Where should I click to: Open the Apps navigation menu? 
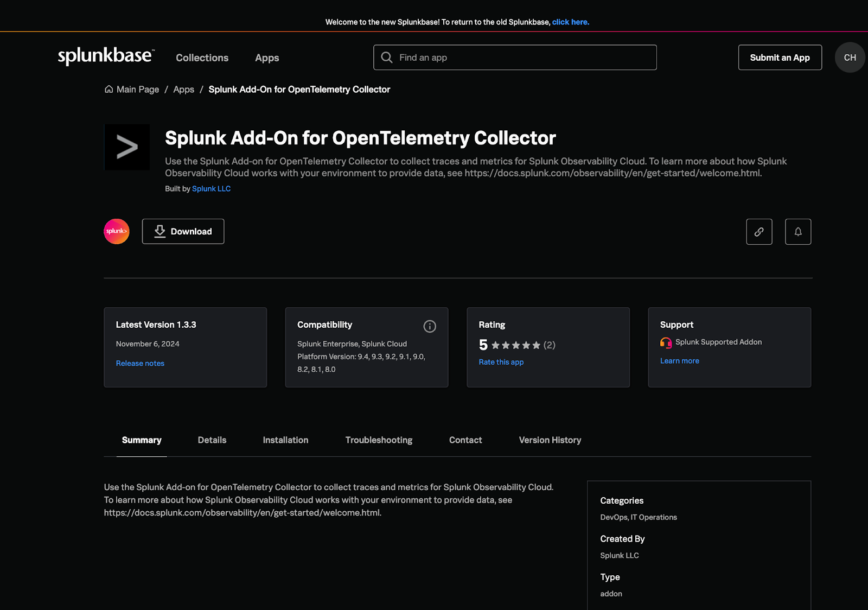pyautogui.click(x=266, y=58)
